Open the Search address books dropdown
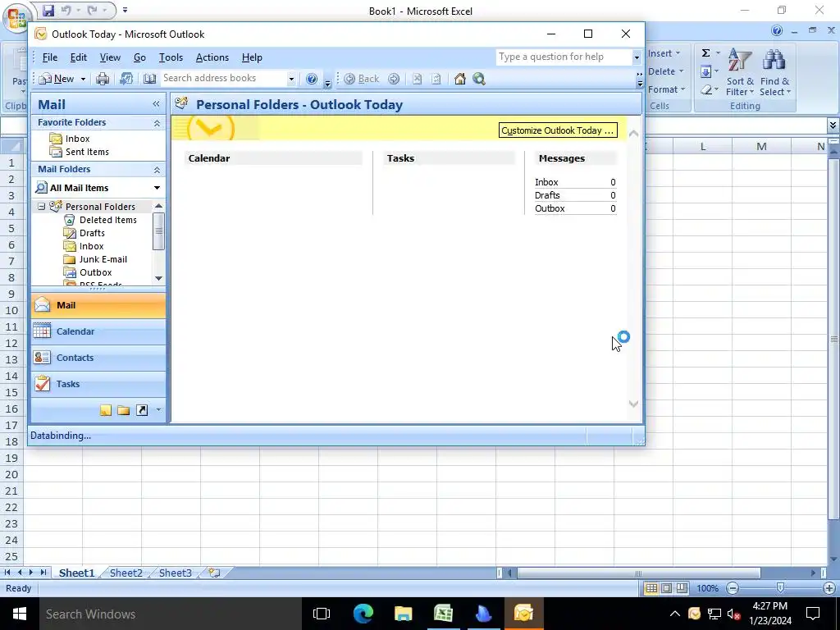The height and width of the screenshot is (630, 840). pyautogui.click(x=291, y=80)
